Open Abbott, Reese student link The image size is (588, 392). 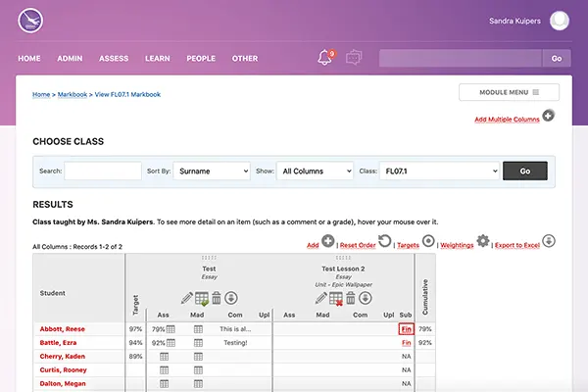[61, 329]
